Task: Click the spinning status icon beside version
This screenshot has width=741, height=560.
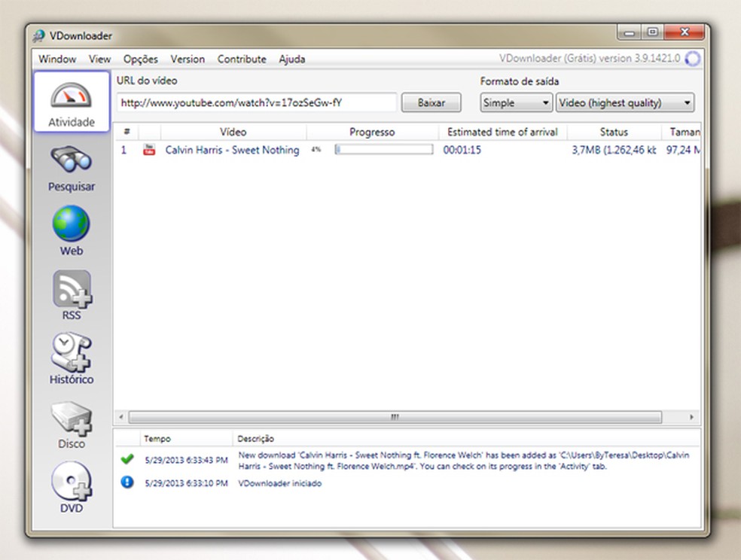Action: click(693, 59)
